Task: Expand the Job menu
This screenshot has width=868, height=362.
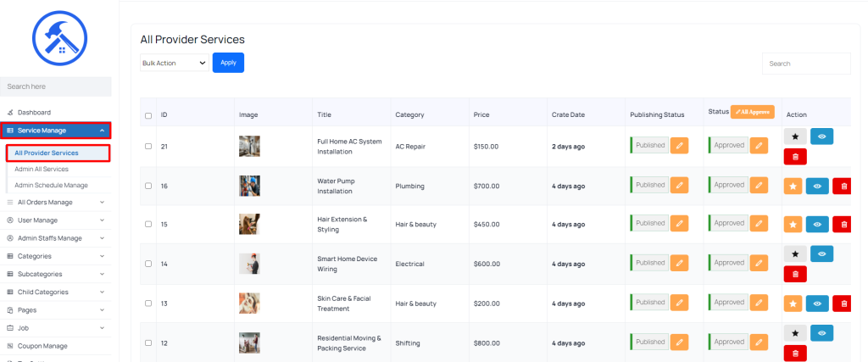Action: point(55,328)
